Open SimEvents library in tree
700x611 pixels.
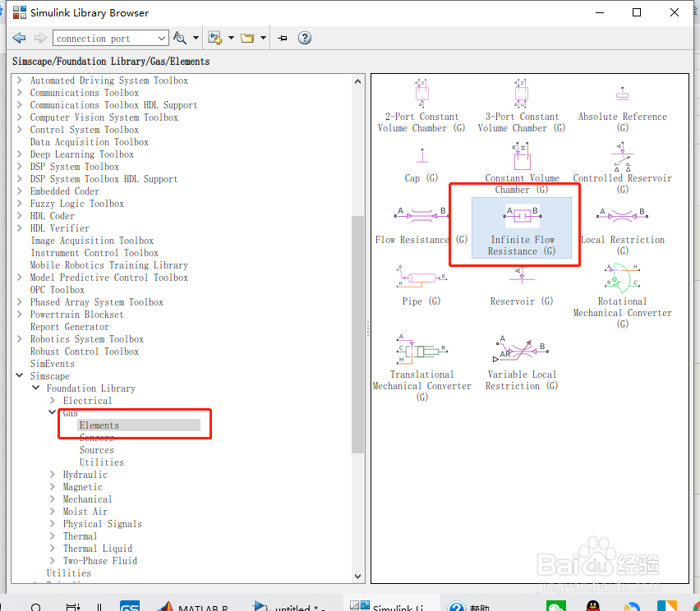[53, 364]
